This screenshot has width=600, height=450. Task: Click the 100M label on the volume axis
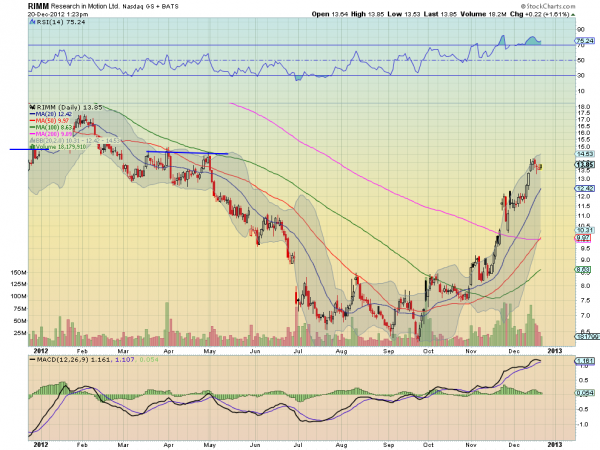(19, 296)
